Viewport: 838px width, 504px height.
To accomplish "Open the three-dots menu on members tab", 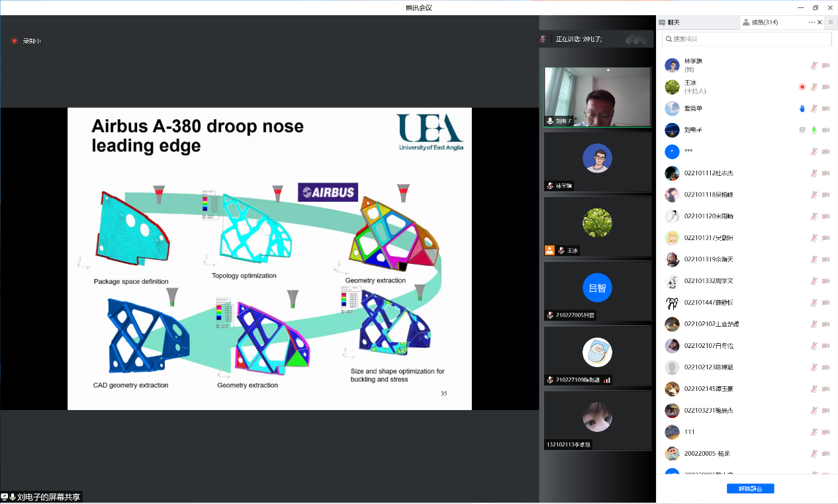I will (812, 22).
